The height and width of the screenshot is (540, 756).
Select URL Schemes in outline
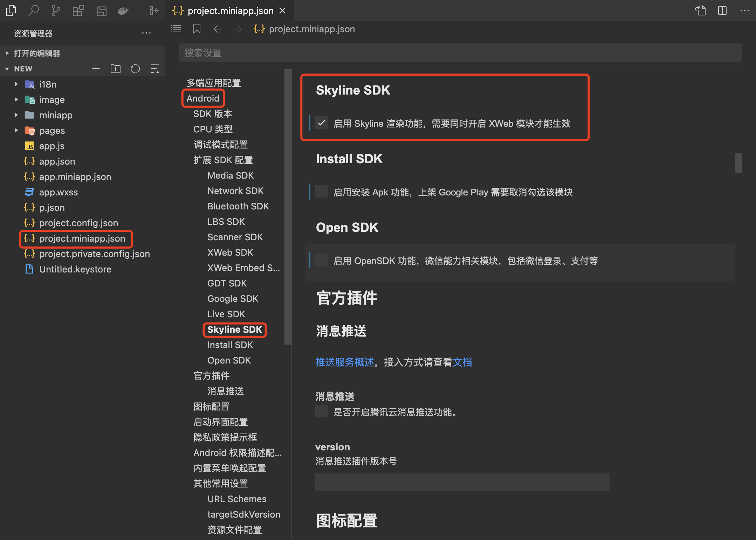pos(237,499)
